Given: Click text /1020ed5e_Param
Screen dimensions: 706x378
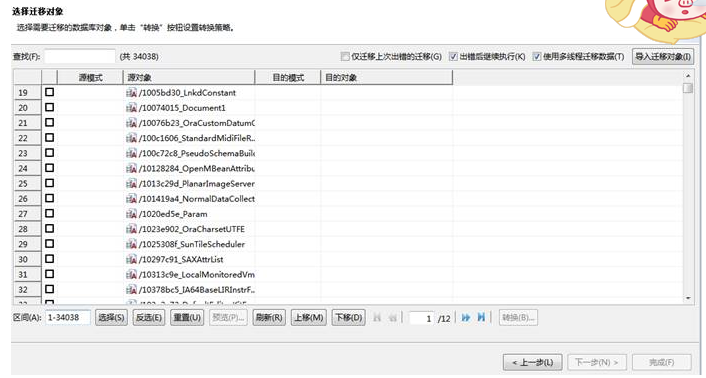Looking at the screenshot, I should [173, 214].
